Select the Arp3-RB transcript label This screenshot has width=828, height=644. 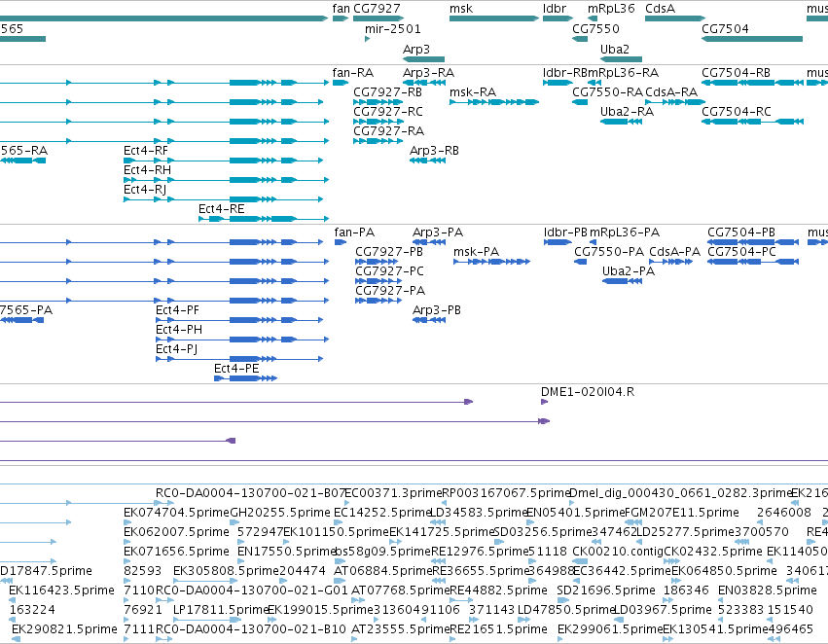434,151
